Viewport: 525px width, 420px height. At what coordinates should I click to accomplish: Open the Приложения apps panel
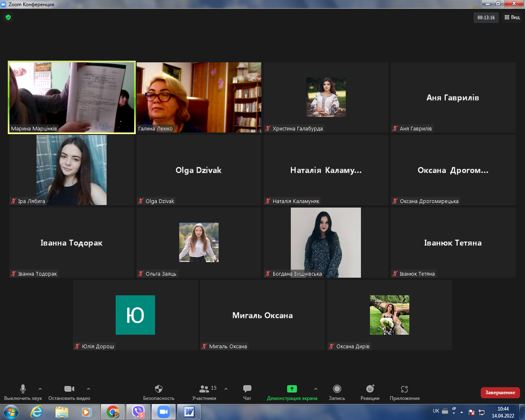pos(404,392)
